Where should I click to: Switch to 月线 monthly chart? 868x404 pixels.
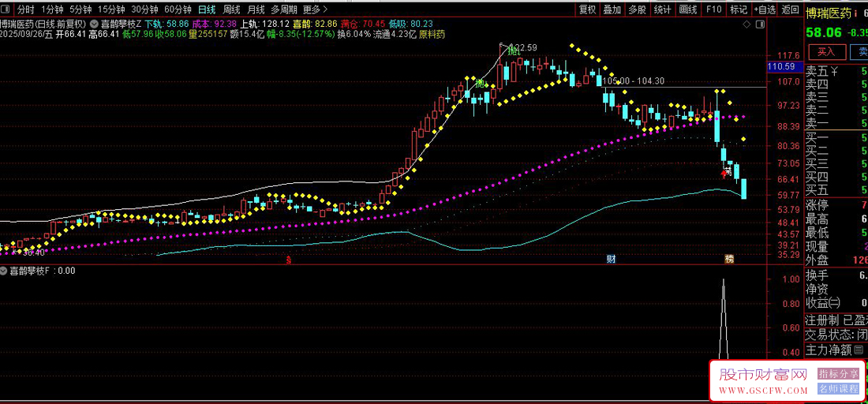coord(256,9)
